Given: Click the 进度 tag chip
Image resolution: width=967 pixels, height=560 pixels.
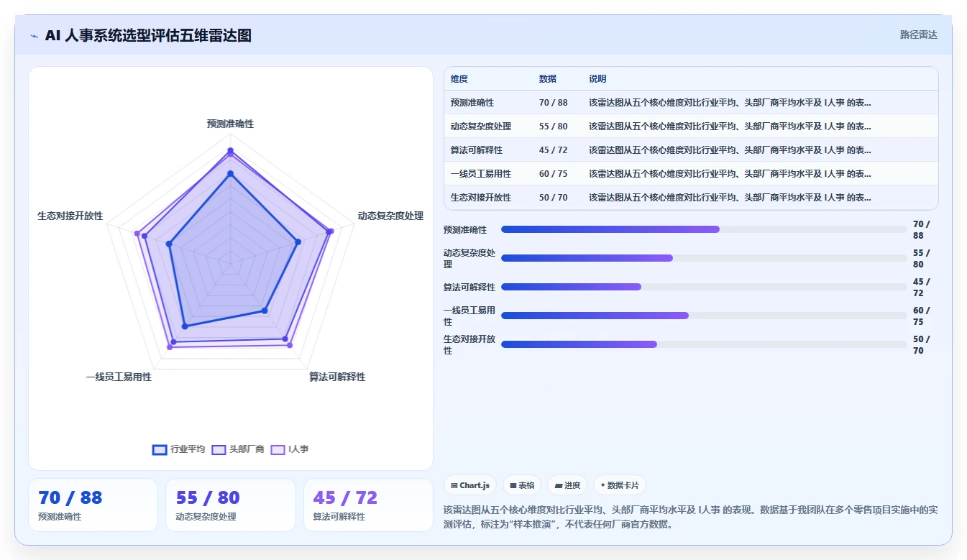Looking at the screenshot, I should (567, 485).
